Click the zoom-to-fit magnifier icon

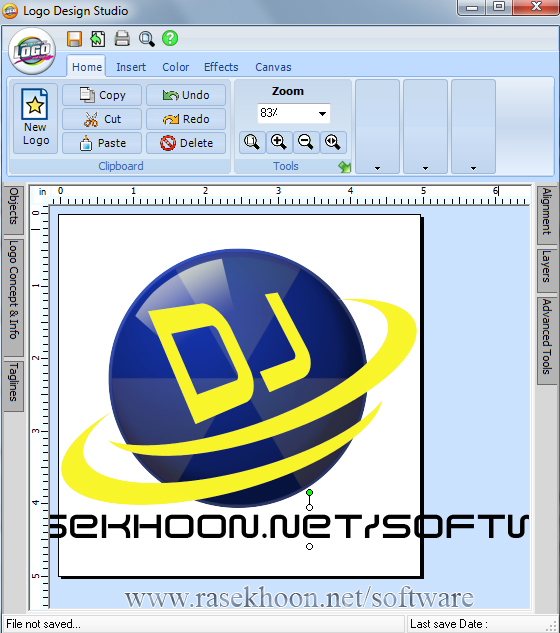pyautogui.click(x=252, y=142)
